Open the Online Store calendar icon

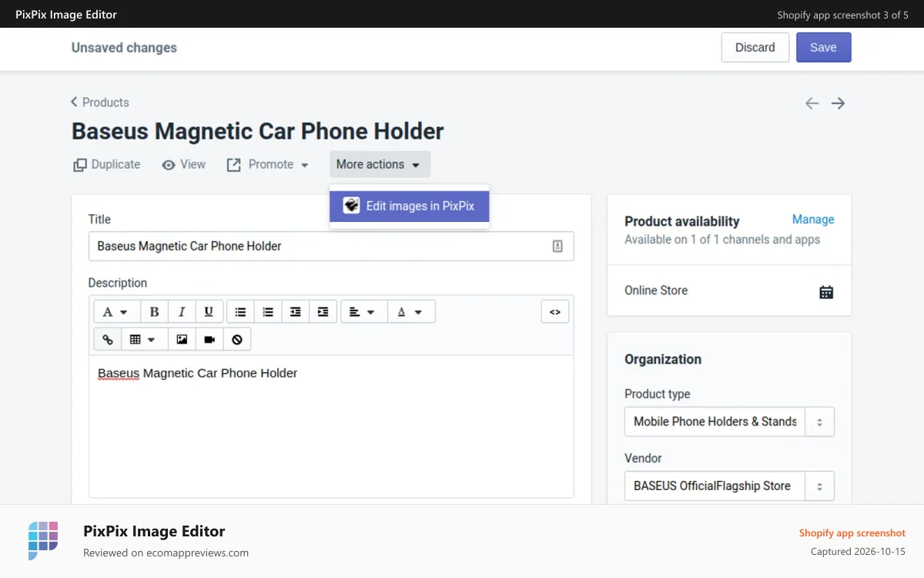click(826, 291)
